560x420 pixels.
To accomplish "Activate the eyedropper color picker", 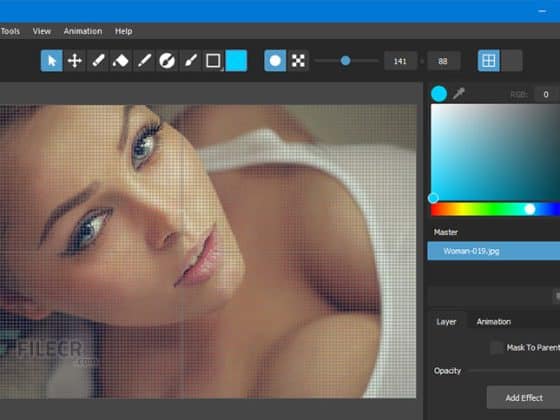I will tap(459, 93).
